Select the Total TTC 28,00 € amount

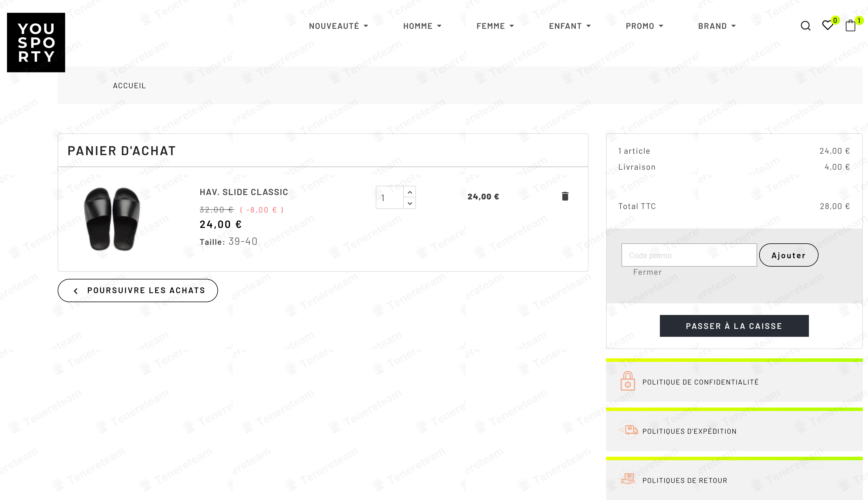point(835,206)
